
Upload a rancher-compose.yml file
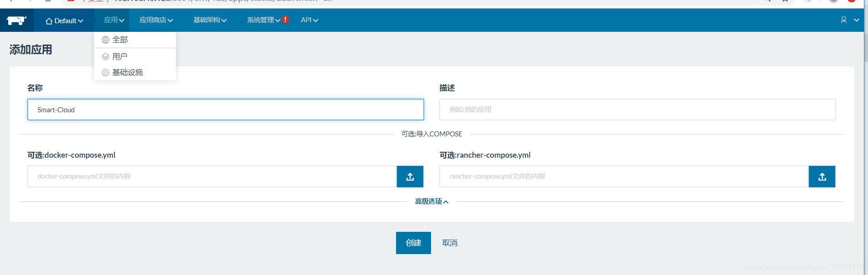point(822,176)
